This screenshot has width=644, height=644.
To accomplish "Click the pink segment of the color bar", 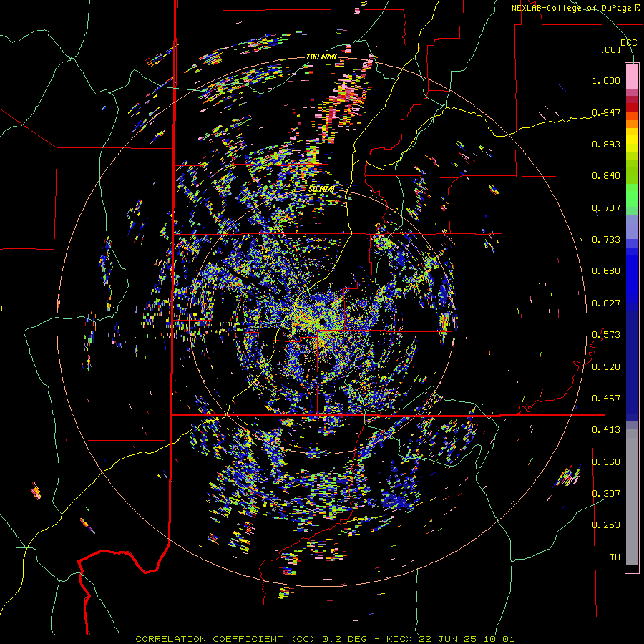I will point(632,76).
